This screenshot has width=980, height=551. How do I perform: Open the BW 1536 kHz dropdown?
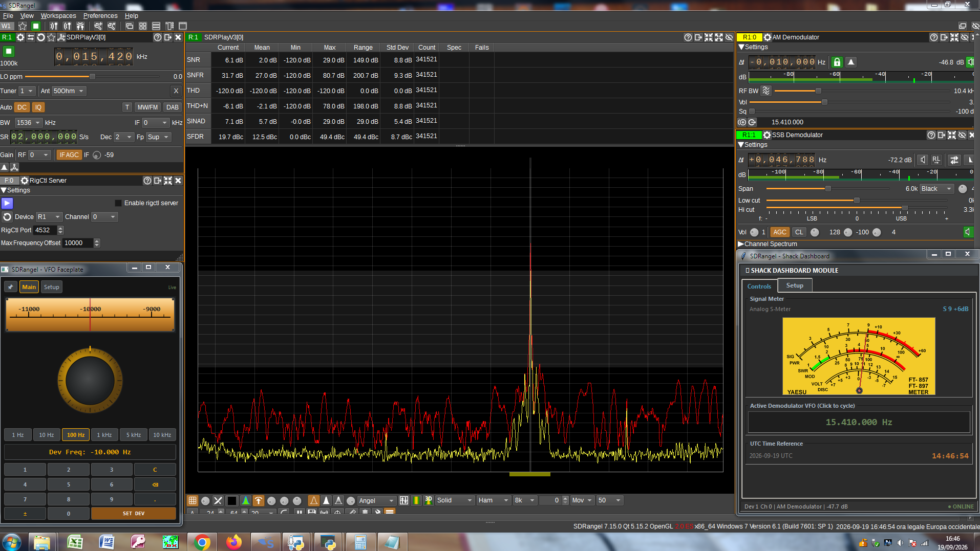pyautogui.click(x=28, y=123)
